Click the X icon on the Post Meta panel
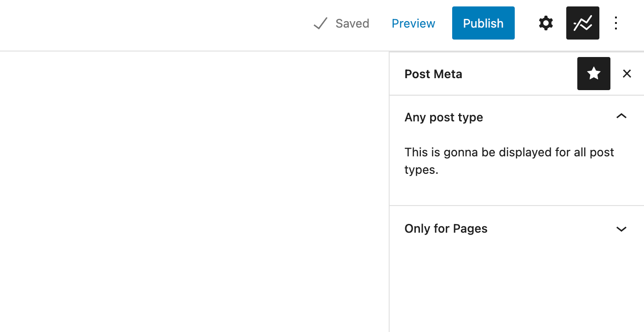 point(627,74)
